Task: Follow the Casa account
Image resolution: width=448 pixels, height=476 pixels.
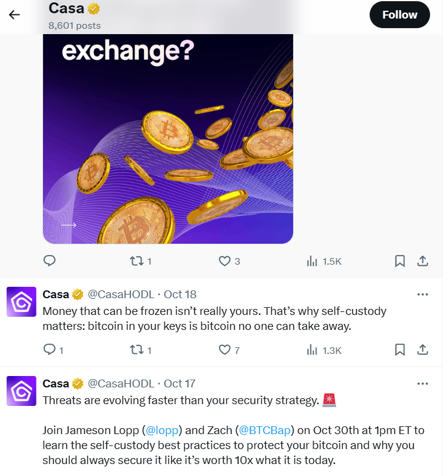Action: (x=399, y=15)
